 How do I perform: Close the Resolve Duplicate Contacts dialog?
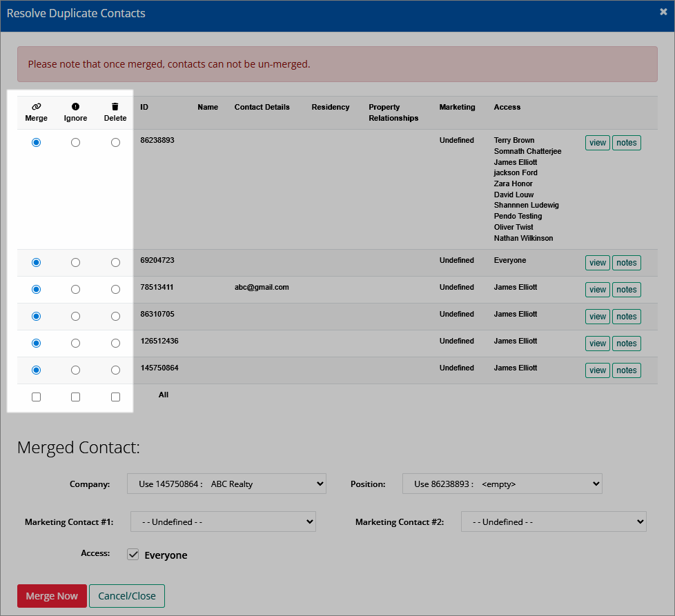click(663, 12)
